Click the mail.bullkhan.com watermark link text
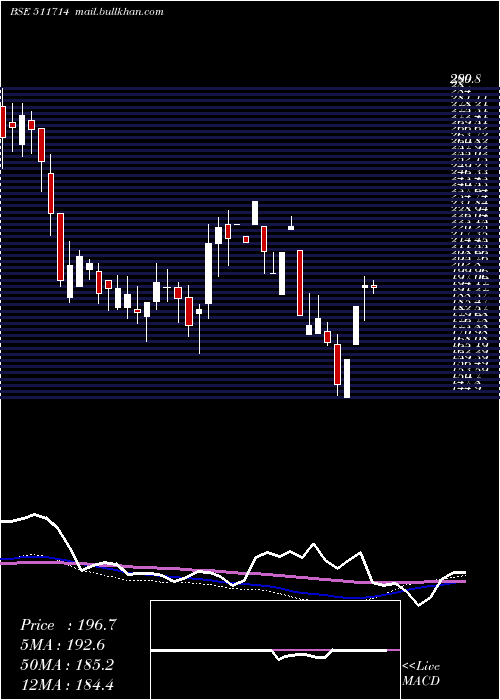 point(119,12)
